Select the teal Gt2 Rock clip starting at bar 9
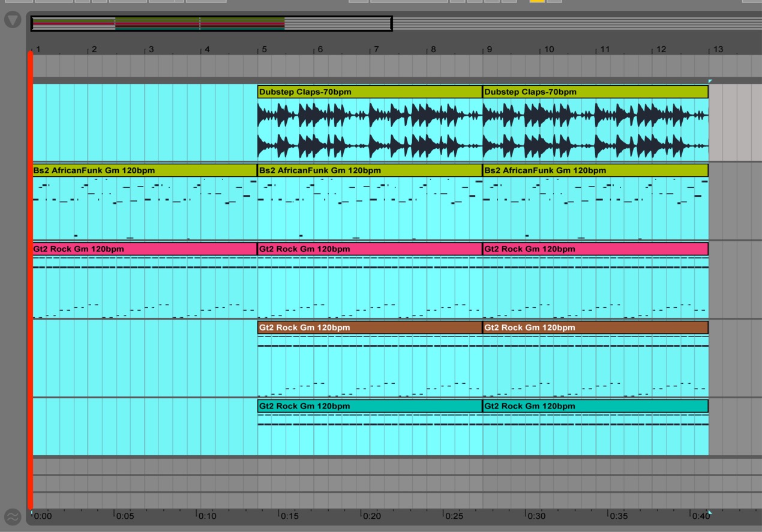 click(595, 406)
